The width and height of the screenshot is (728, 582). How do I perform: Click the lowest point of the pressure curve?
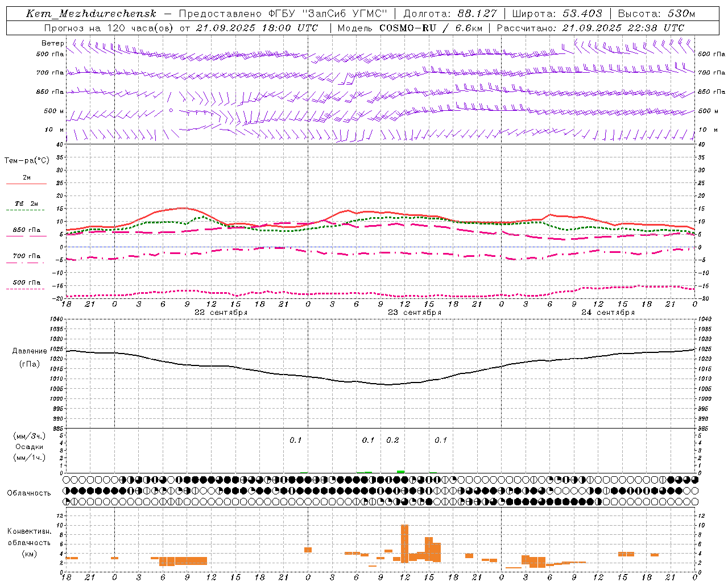389,385
